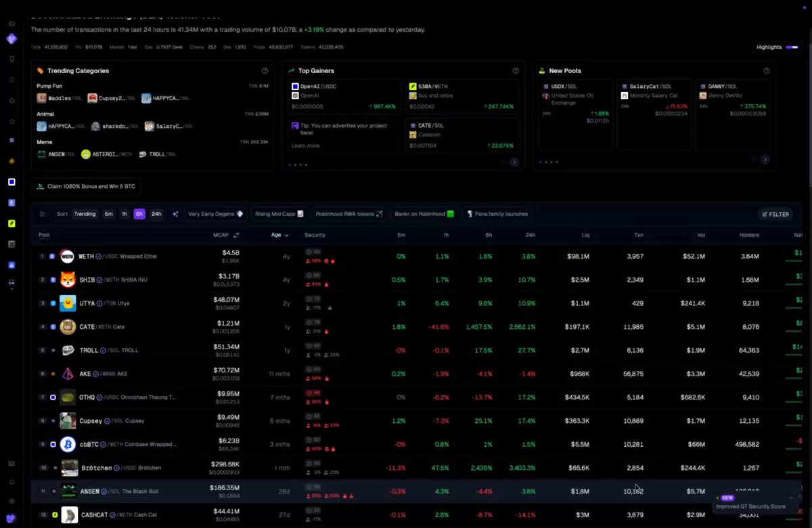Sort by Liq column header
Screen dimensions: 812x528
pos(585,235)
